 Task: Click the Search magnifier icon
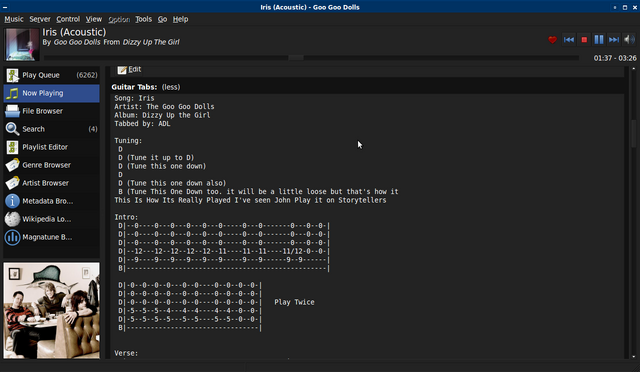(x=12, y=129)
